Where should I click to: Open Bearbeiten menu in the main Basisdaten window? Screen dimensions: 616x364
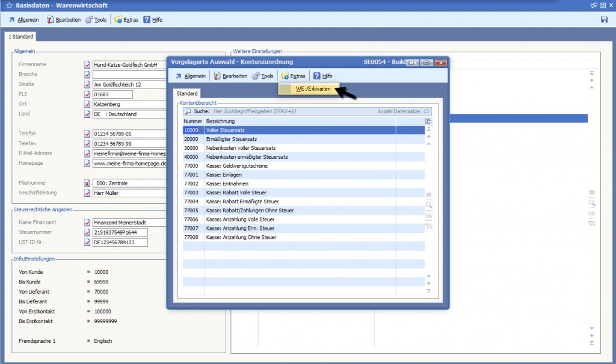[x=64, y=19]
